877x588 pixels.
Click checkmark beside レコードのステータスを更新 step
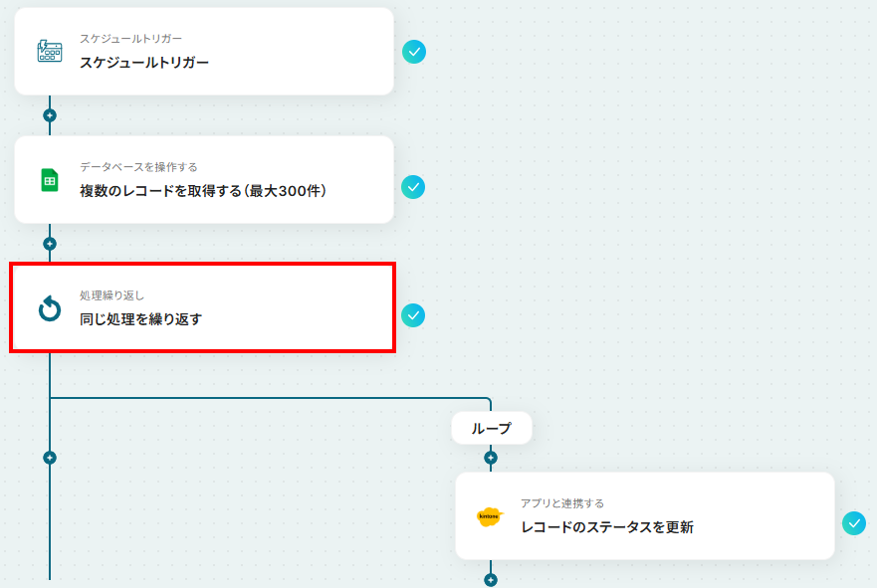854,523
